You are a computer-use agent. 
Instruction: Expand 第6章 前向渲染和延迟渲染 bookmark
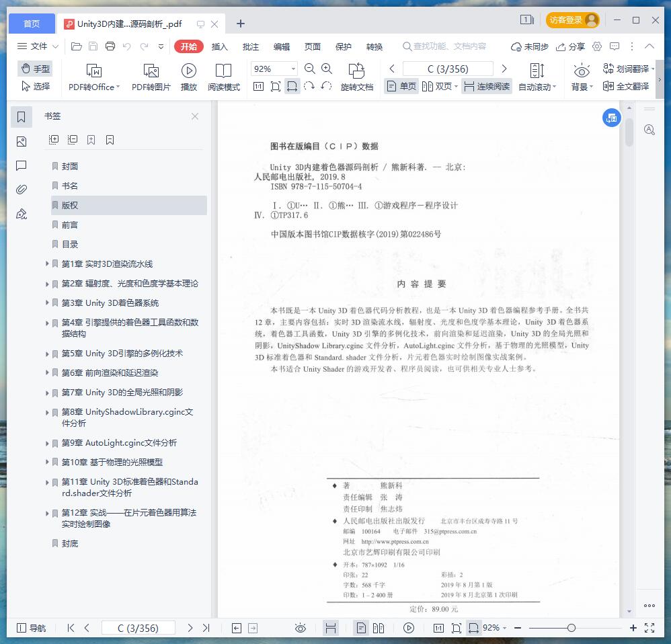point(47,372)
